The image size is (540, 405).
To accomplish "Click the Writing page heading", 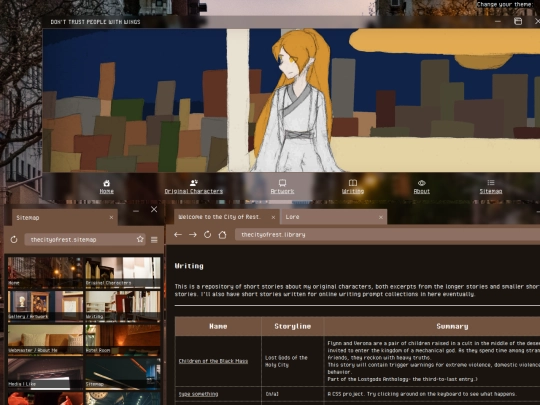I will pyautogui.click(x=189, y=266).
